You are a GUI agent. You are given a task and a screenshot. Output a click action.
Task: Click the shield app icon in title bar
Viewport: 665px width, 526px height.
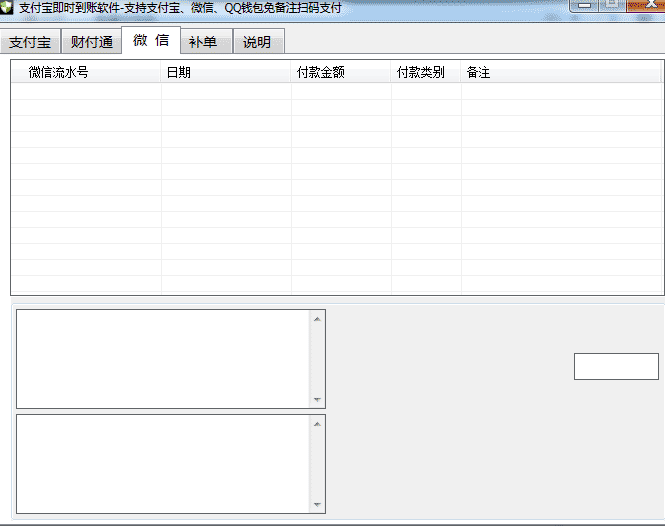tap(6, 6)
